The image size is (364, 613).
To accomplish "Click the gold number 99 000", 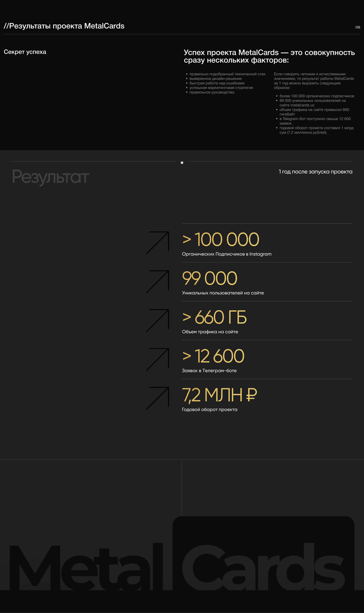I will tap(210, 278).
